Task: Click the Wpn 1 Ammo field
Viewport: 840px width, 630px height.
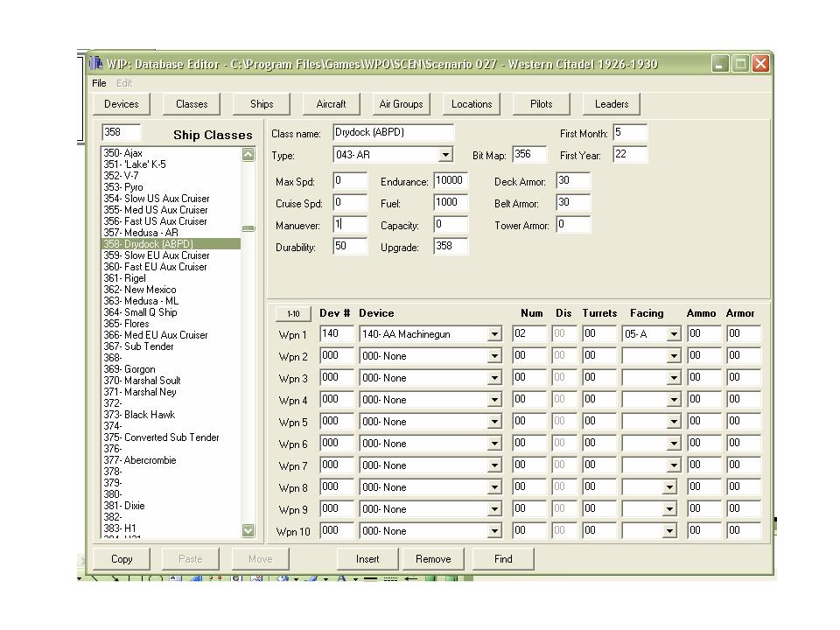Action: [704, 333]
